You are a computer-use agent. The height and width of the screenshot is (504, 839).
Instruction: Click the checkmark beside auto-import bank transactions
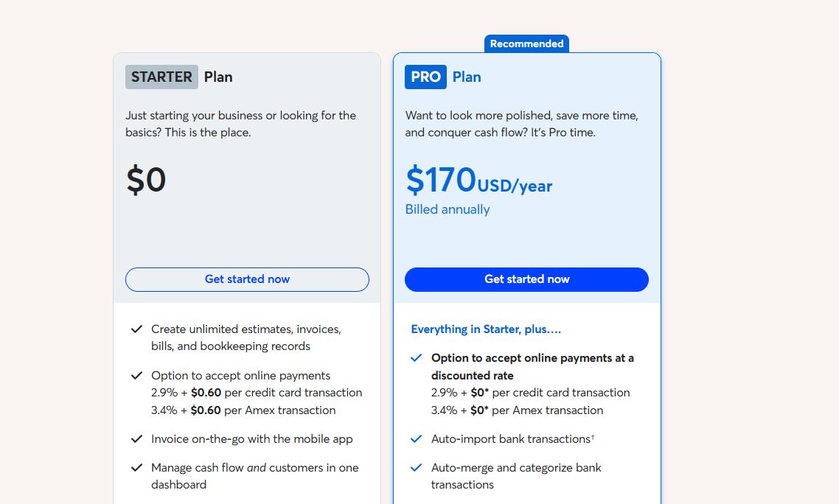[416, 438]
